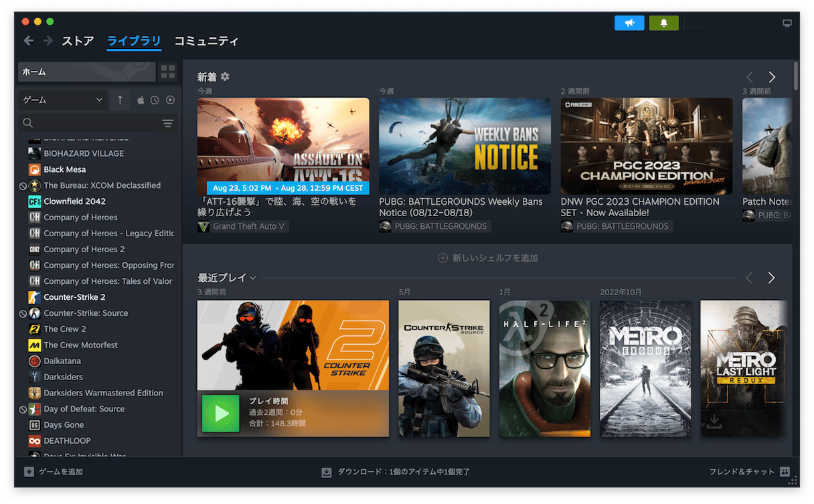Select BIOHAZARD VILLAGE in the game list

tap(84, 153)
